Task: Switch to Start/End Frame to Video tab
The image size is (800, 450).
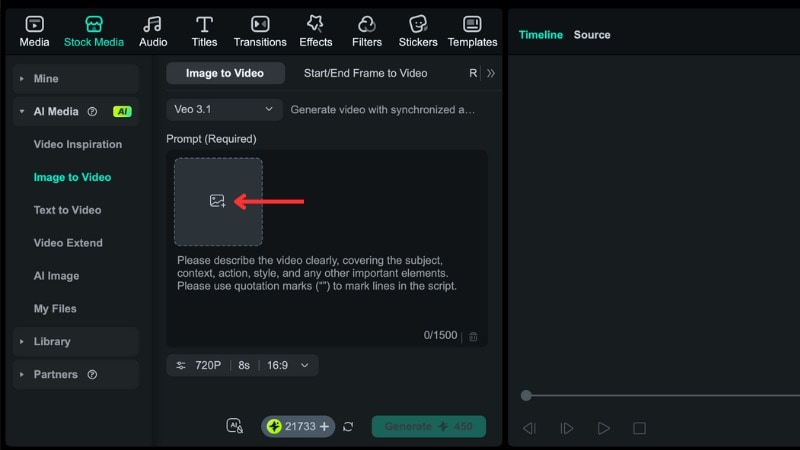Action: pos(366,73)
